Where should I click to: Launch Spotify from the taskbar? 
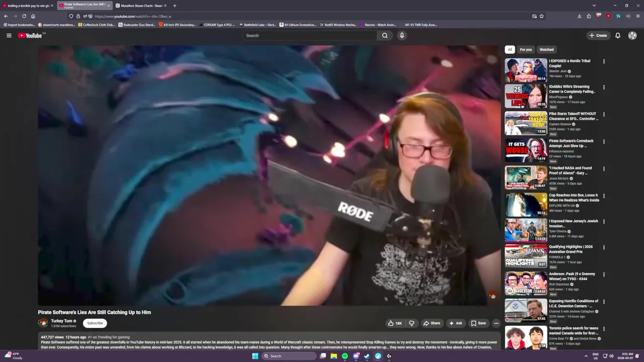point(345,356)
